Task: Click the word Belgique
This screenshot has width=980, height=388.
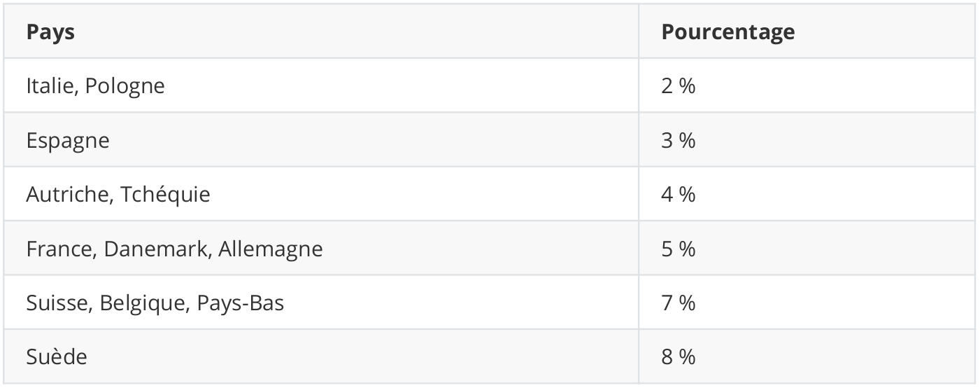Action: (x=143, y=303)
